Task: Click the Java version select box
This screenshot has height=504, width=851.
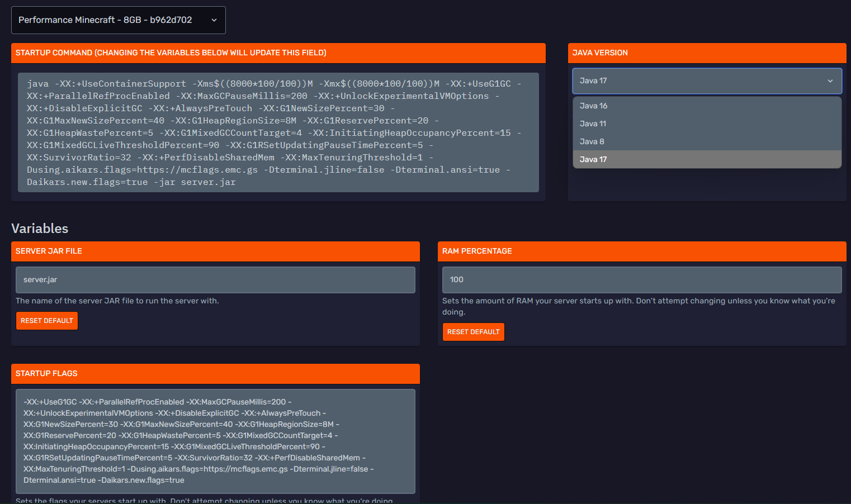Action: point(699,81)
